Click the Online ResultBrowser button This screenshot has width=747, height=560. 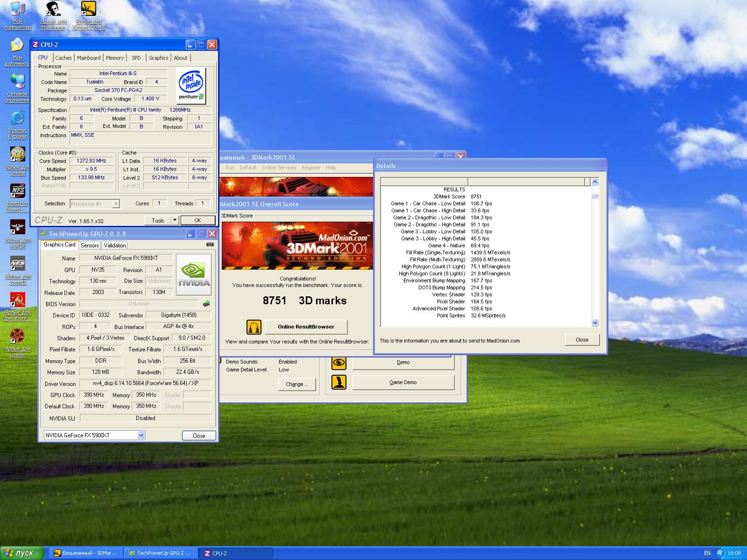point(306,327)
